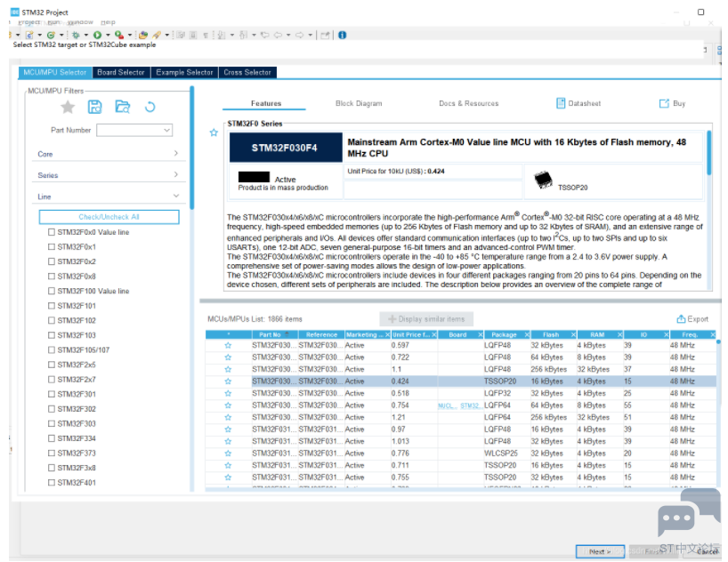Check the STM32F401 line checkbox
Screen dimensions: 728x562
pos(52,483)
